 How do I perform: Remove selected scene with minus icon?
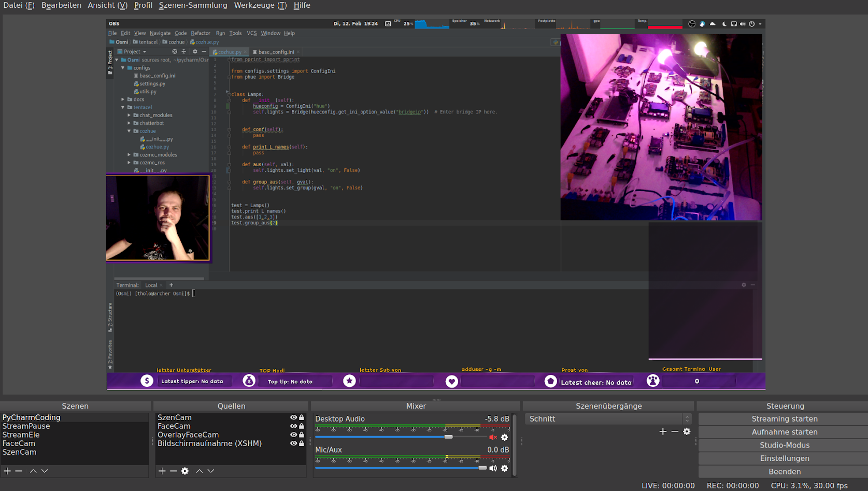pos(19,471)
